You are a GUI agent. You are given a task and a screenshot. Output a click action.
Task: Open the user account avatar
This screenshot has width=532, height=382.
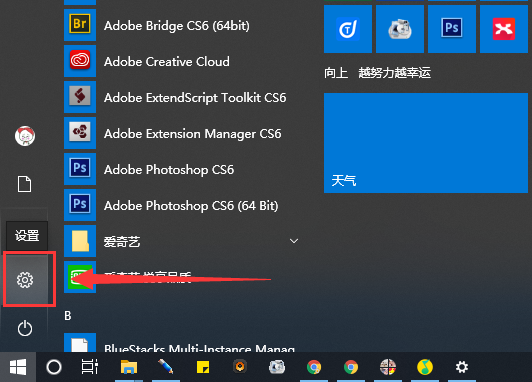[25, 136]
